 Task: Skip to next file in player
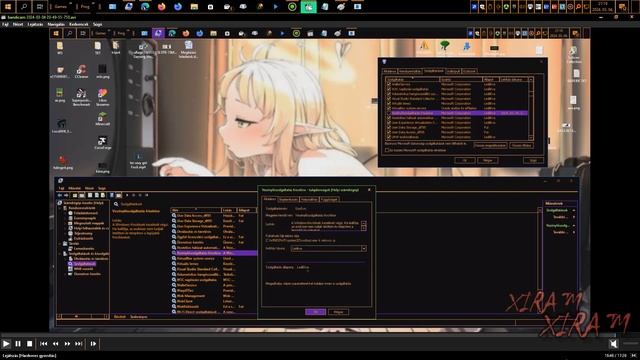pos(79,344)
